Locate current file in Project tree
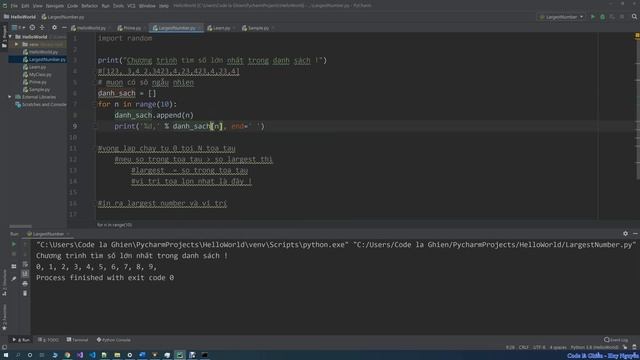This screenshot has width=640, height=360. pyautogui.click(x=32, y=28)
